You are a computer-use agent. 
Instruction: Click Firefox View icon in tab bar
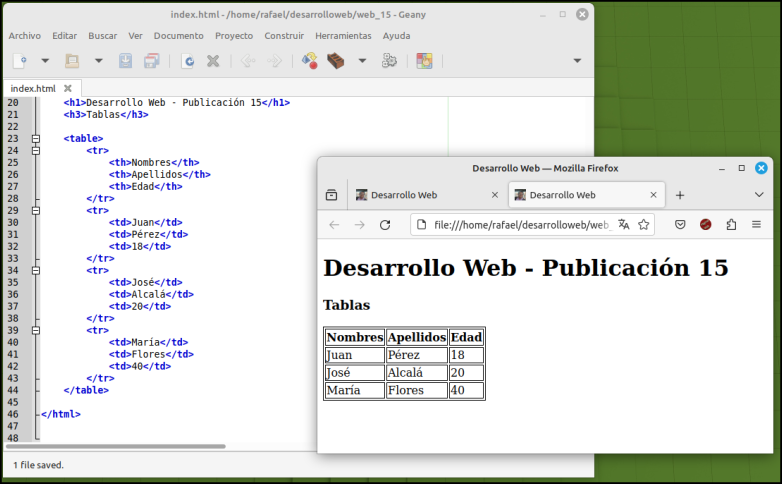click(x=332, y=195)
